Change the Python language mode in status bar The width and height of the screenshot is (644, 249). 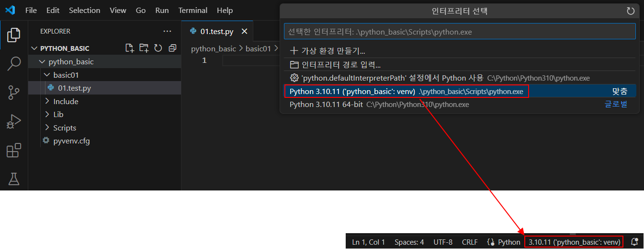[509, 242]
